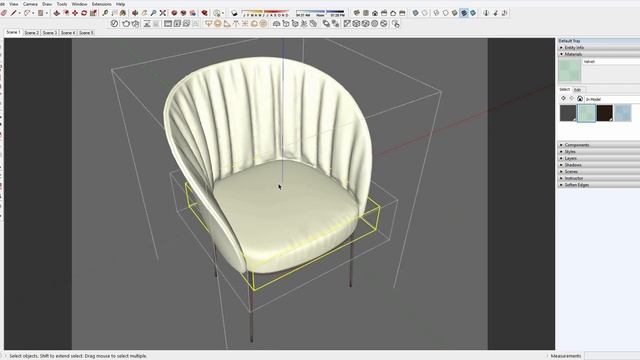Screen dimensions: 640x360
Task: Pick the dark brown material swatch
Action: coord(605,113)
